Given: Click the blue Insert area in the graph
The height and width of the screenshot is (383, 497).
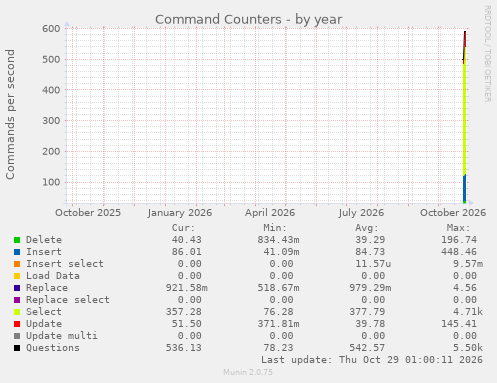Looking at the screenshot, I should click(x=464, y=188).
